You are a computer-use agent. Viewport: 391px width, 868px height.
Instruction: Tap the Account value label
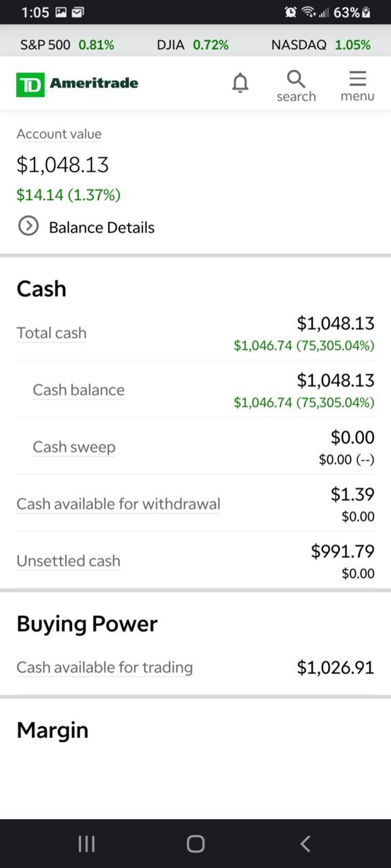click(59, 134)
